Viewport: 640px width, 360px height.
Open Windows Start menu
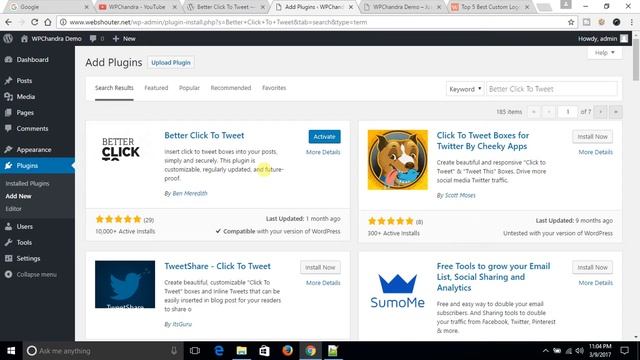[11, 351]
